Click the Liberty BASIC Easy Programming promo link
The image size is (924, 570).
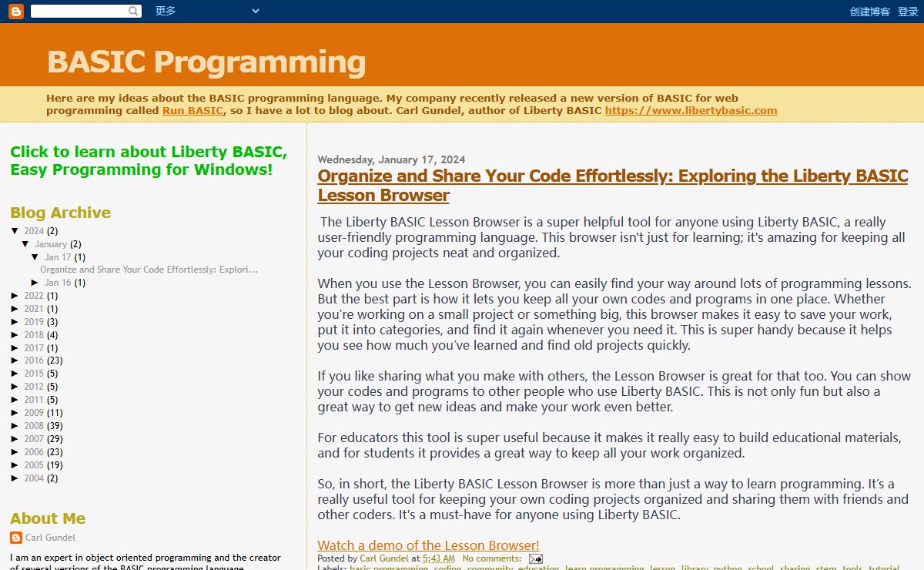(148, 160)
